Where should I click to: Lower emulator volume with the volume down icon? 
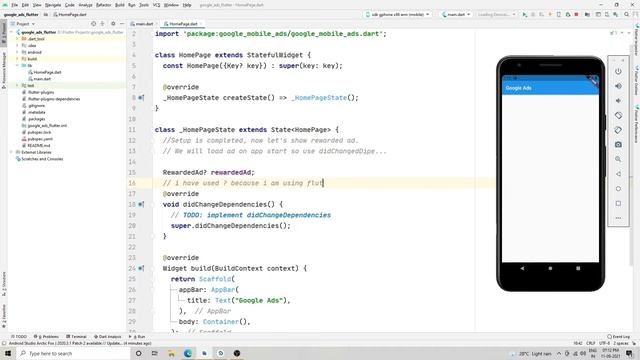pos(618,101)
